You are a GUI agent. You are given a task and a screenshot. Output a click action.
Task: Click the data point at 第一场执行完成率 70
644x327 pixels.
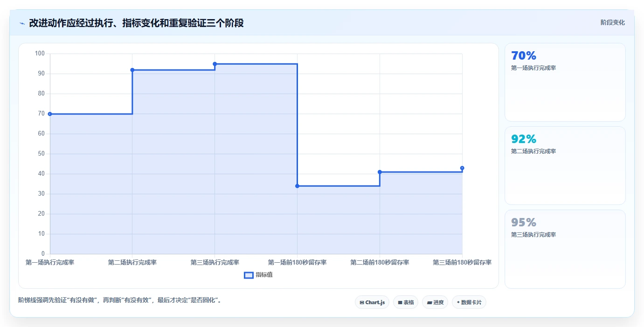(x=50, y=114)
